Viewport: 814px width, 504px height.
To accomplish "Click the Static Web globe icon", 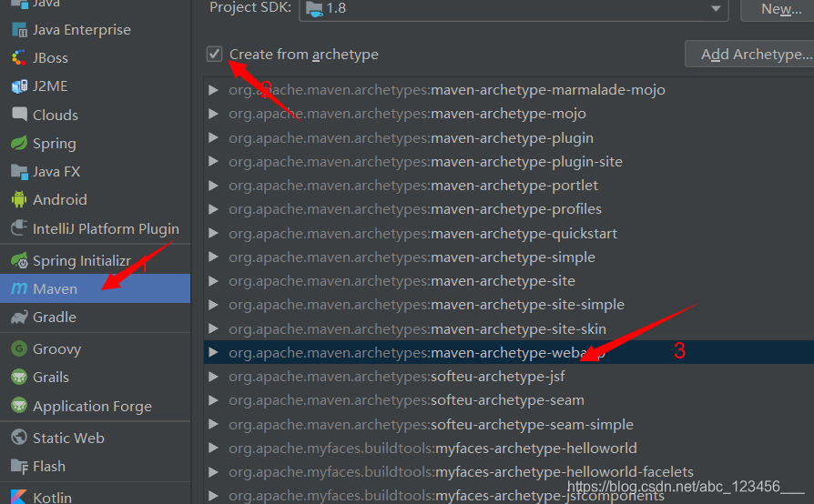I will (x=19, y=438).
